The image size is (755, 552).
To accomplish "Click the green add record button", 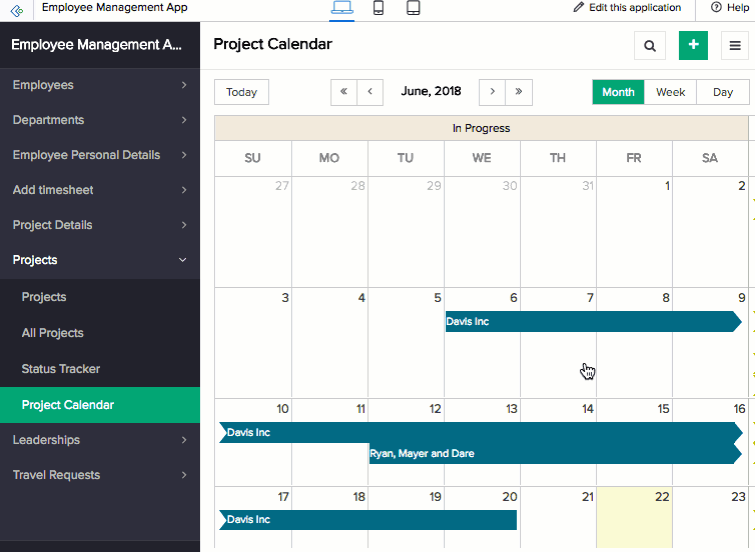I will click(x=693, y=45).
